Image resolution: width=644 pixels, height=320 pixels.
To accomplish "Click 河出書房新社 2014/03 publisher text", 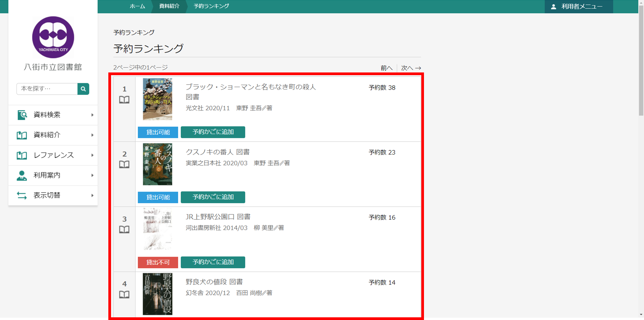I will [217, 228].
